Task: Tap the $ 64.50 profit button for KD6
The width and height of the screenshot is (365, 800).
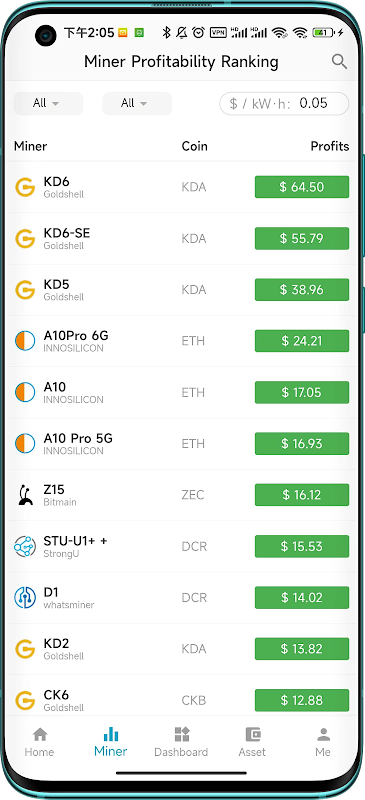Action: [x=302, y=187]
